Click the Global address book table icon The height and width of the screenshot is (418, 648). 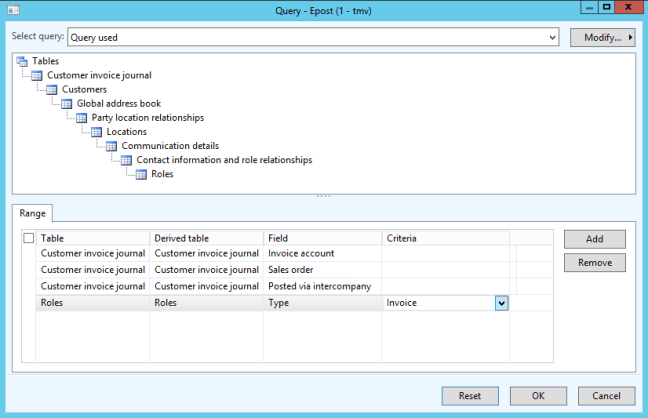tap(67, 104)
